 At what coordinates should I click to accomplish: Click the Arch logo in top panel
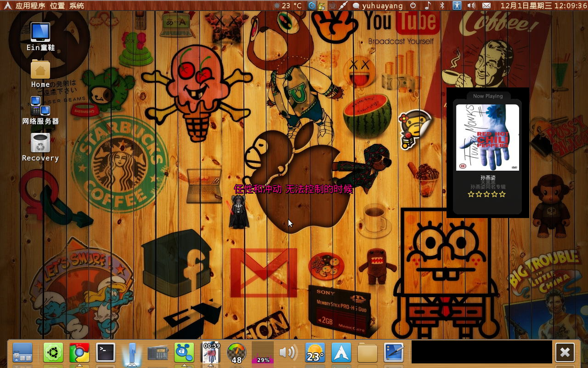pos(7,6)
